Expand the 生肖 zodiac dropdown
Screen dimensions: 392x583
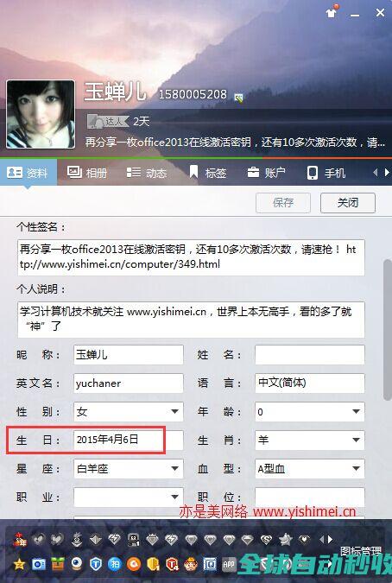(310, 440)
